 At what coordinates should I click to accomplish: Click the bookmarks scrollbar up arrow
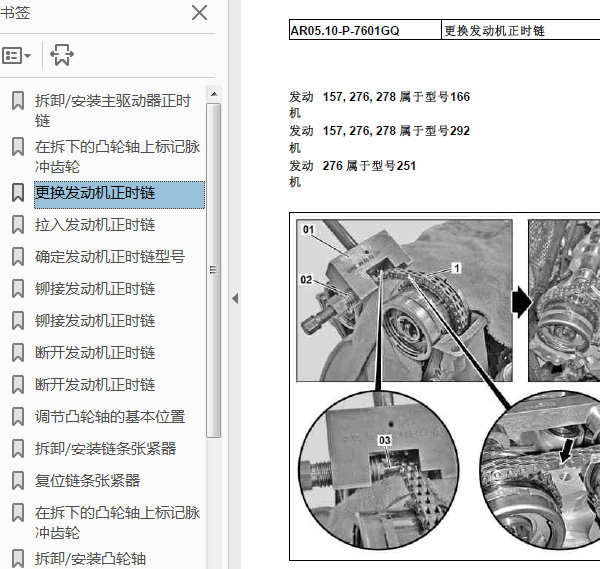click(x=214, y=94)
